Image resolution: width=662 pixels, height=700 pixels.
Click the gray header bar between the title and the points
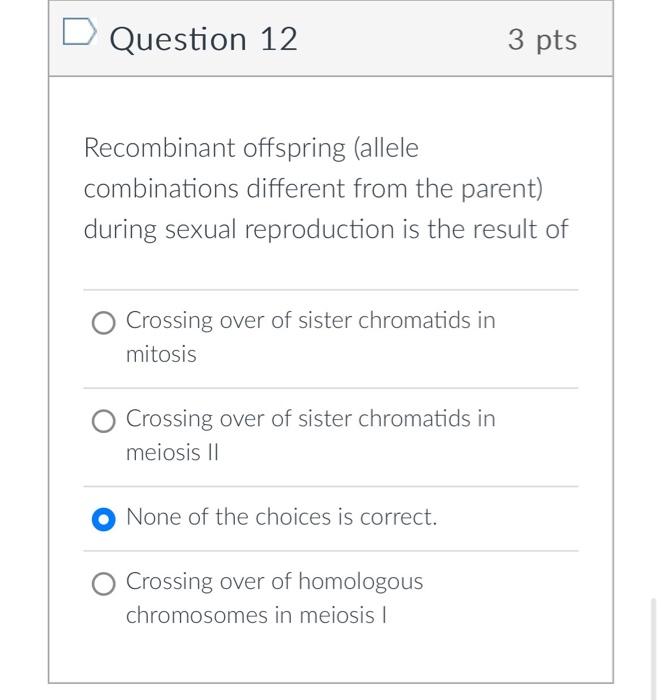coord(402,39)
